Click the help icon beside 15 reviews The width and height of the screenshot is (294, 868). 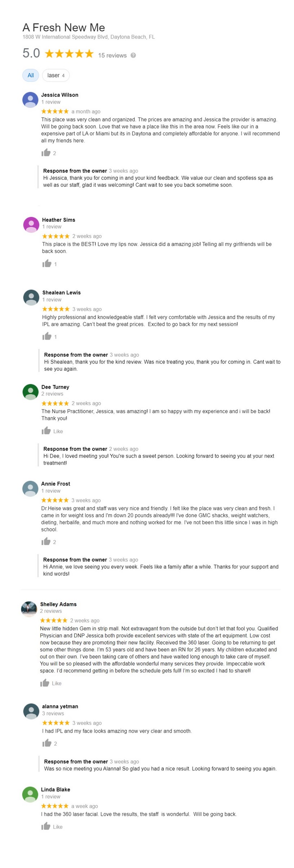133,55
